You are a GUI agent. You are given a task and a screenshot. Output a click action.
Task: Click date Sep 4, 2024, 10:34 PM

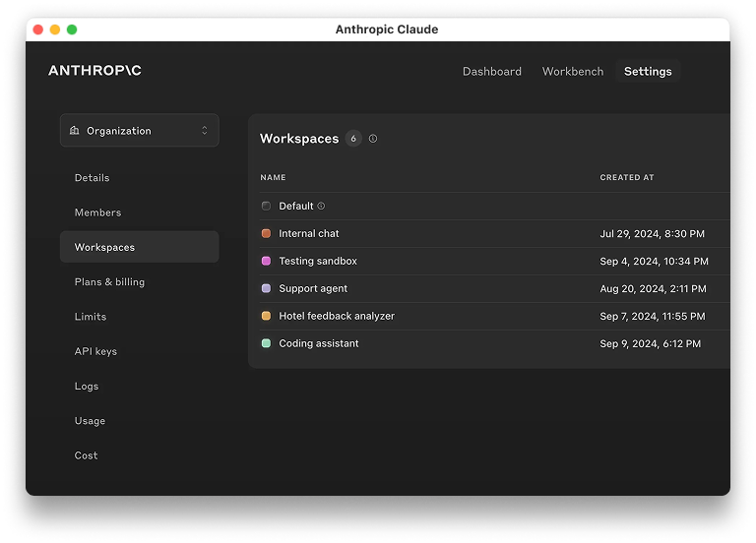[654, 261]
